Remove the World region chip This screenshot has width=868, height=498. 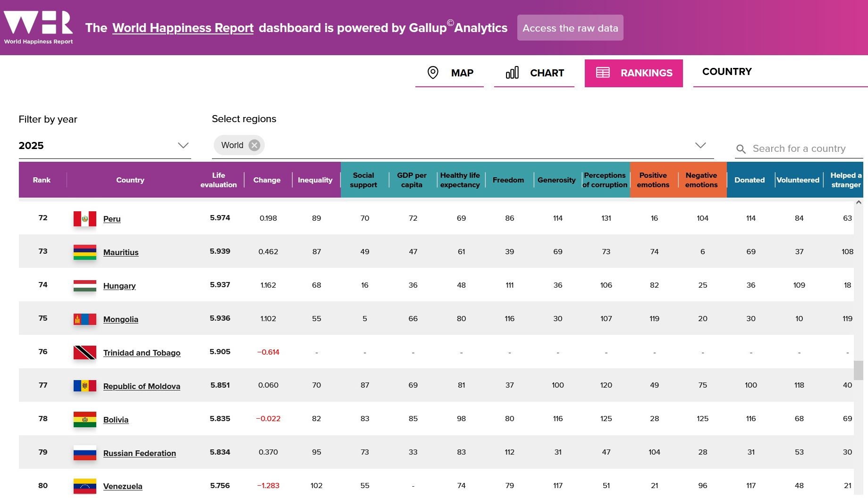pyautogui.click(x=254, y=145)
